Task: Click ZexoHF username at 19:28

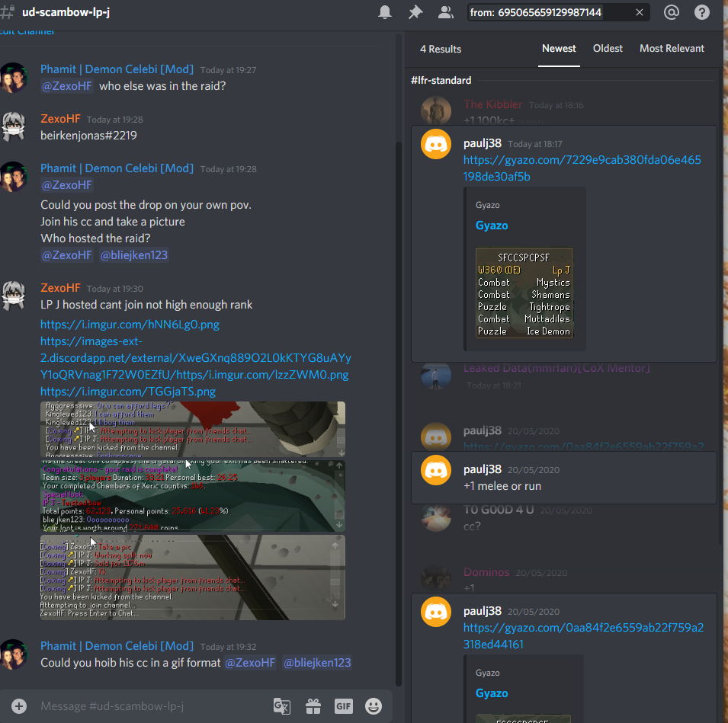Action: (x=60, y=119)
